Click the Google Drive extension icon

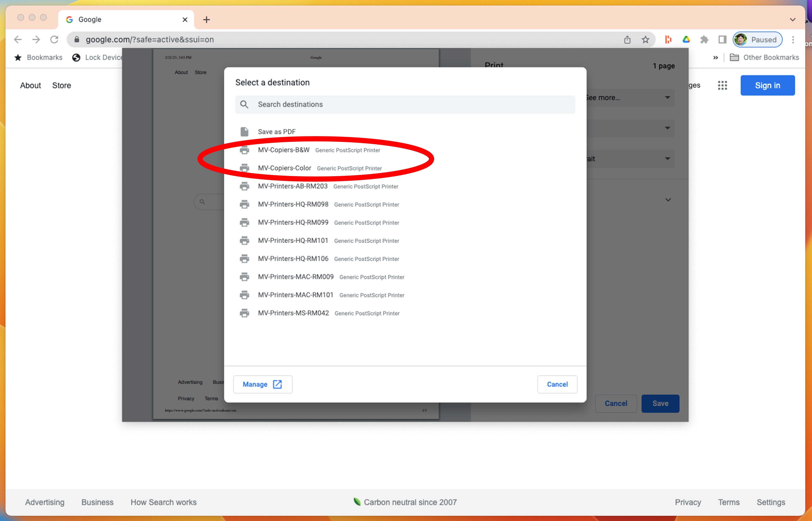(x=686, y=40)
